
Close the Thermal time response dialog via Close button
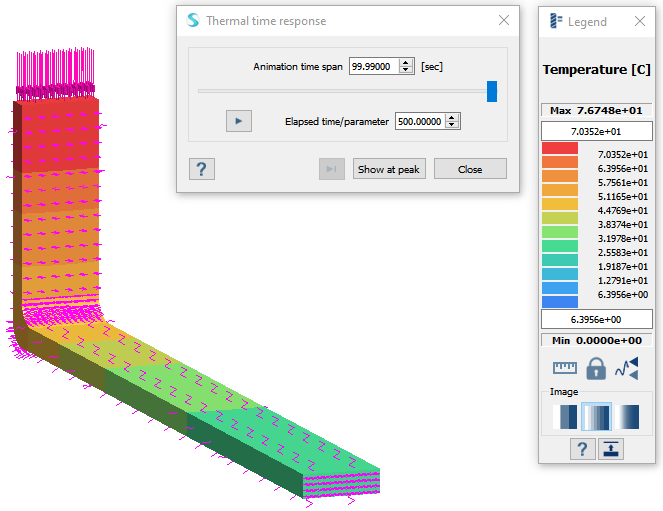(470, 169)
